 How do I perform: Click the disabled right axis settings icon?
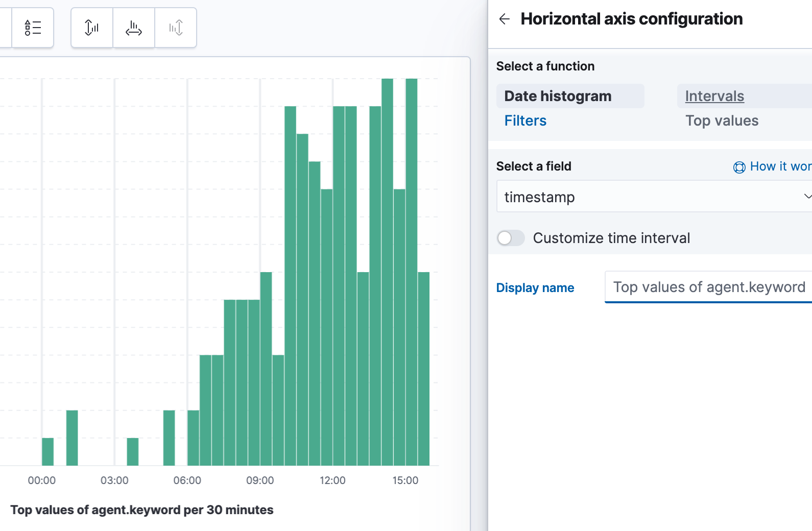(176, 28)
